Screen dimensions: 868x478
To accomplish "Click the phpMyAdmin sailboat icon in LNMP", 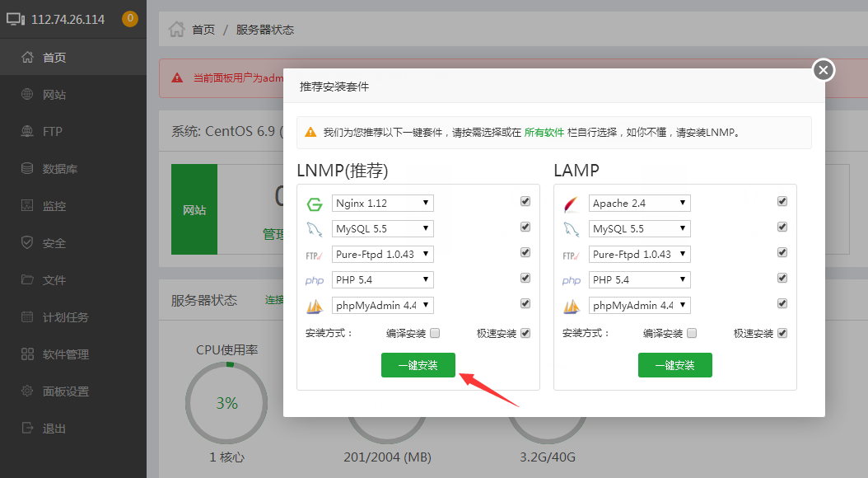I will [x=314, y=307].
